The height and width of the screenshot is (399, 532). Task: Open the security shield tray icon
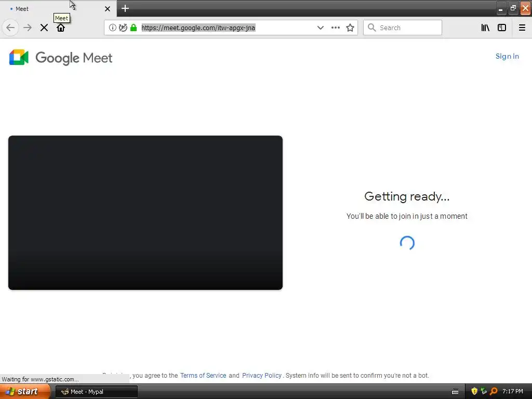[x=474, y=391]
